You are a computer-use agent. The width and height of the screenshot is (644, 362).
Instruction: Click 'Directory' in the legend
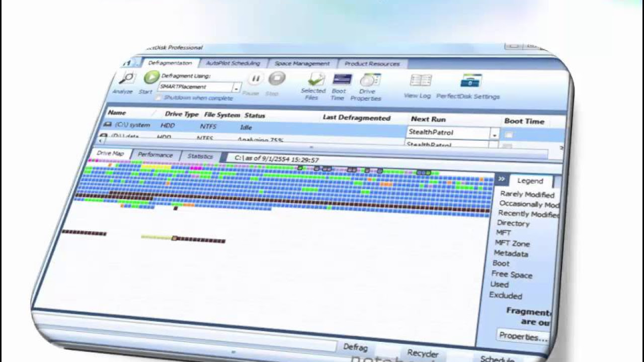coord(513,223)
